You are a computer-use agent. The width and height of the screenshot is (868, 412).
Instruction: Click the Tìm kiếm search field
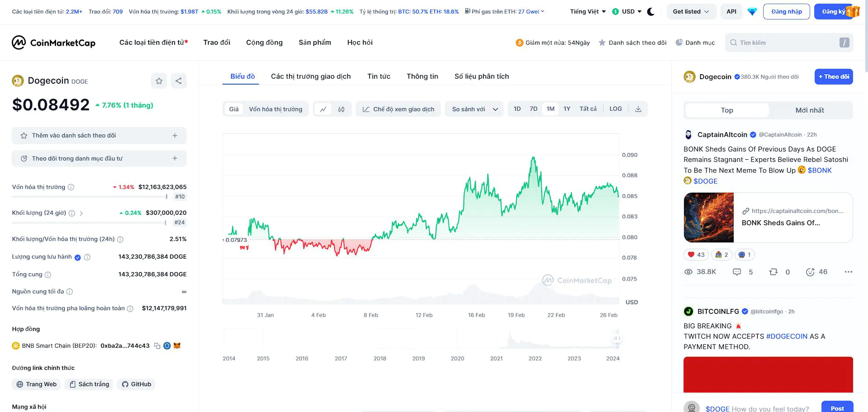pyautogui.click(x=789, y=43)
